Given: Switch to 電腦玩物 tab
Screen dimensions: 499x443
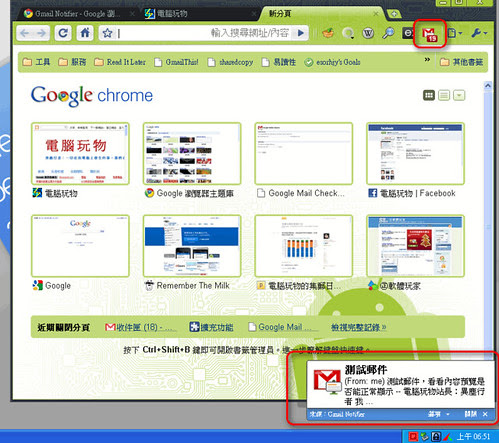Looking at the screenshot, I should (200, 14).
